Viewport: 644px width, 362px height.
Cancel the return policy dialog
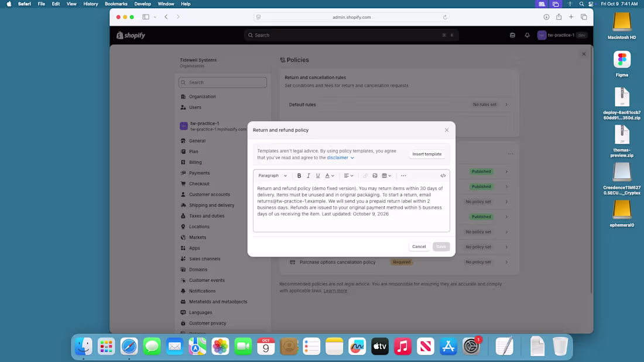419,247
